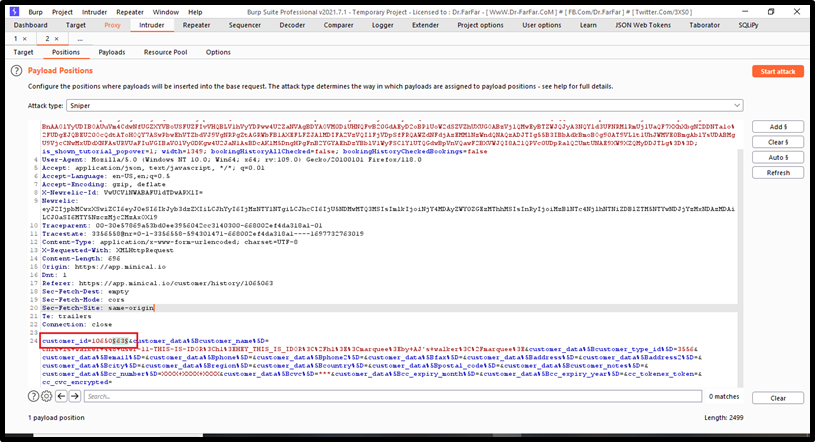Open search settings gear icon
This screenshot has height=442, width=815.
[47, 396]
